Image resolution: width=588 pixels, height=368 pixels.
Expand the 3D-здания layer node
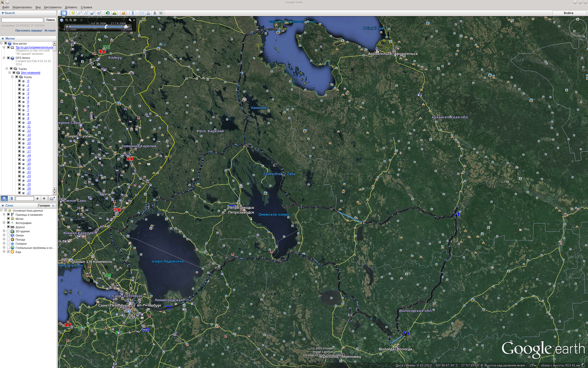tap(4, 231)
